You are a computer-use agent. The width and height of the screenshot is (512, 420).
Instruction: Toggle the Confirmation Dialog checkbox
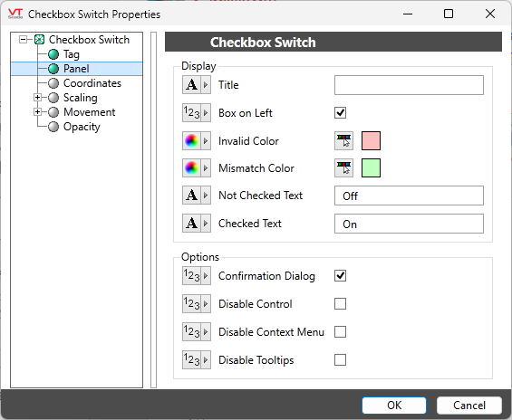[x=340, y=276]
